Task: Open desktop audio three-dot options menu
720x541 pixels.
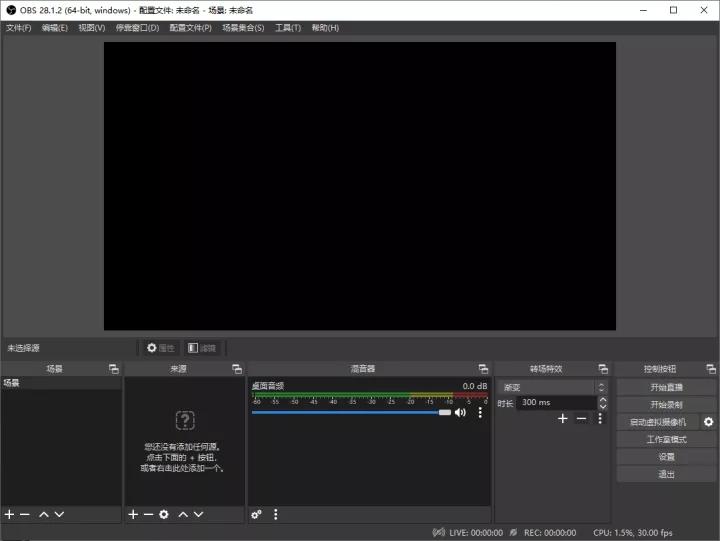Action: click(480, 412)
